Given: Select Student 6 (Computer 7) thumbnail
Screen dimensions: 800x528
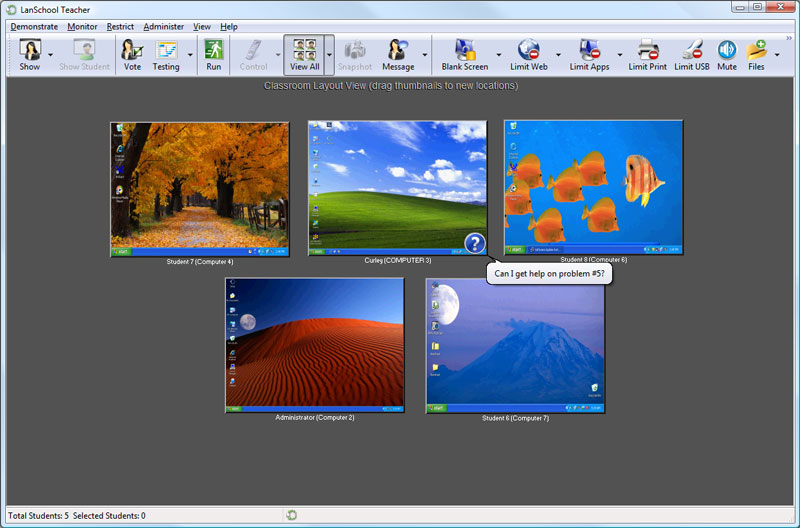Looking at the screenshot, I should pyautogui.click(x=515, y=345).
